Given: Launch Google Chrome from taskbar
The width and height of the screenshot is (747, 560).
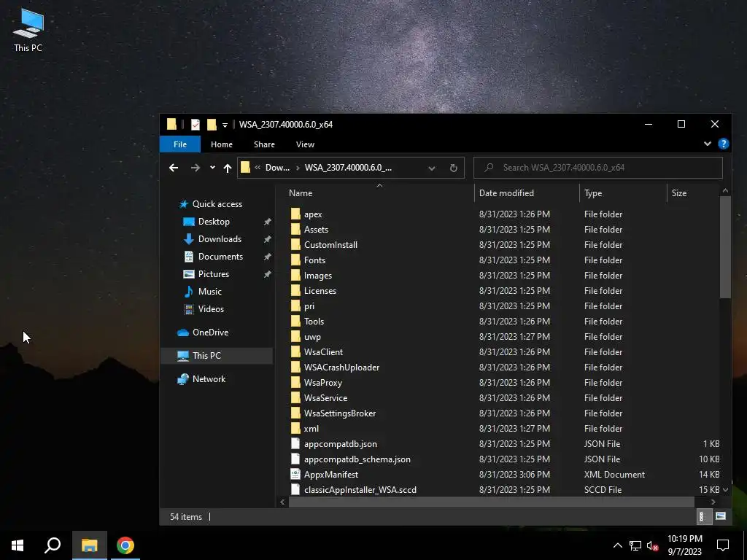Looking at the screenshot, I should pyautogui.click(x=125, y=545).
